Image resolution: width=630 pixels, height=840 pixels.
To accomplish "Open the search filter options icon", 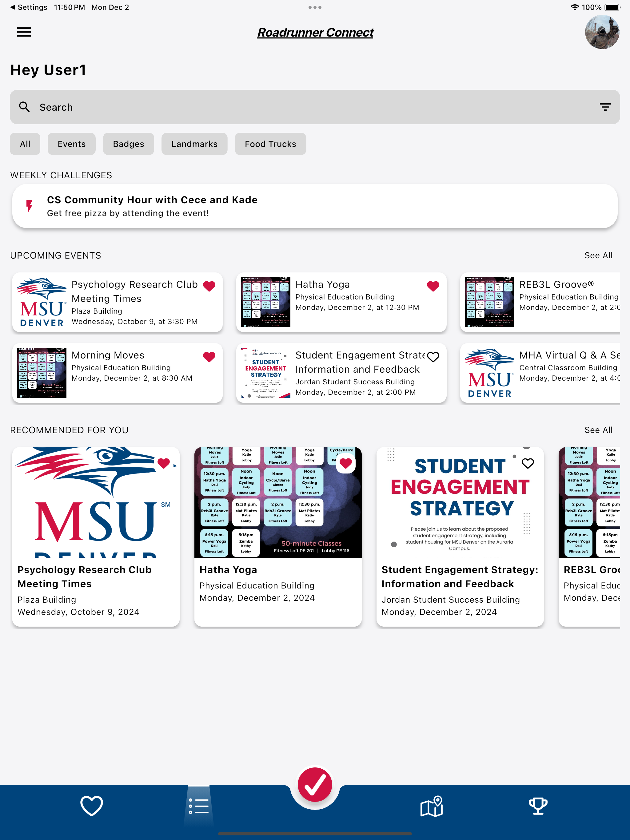I will coord(605,107).
